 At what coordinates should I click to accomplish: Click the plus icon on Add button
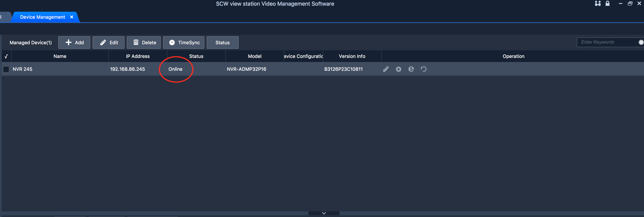coord(68,42)
